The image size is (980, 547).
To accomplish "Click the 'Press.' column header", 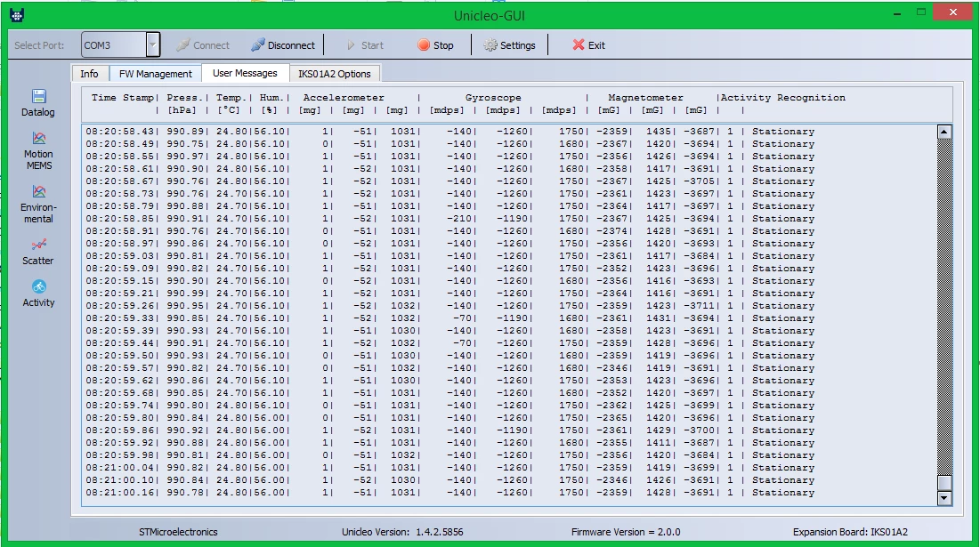I will tap(185, 98).
